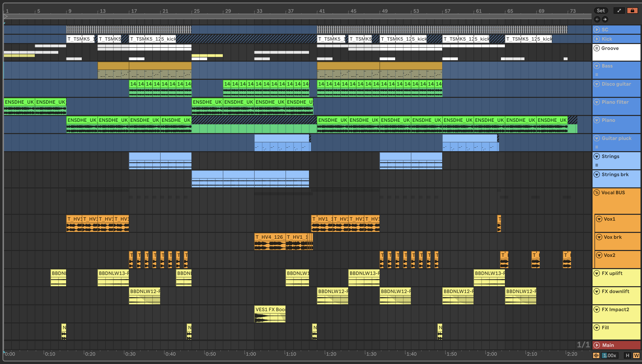Click the Strings brk track name
Viewport: 642px width, 364px height.
(615, 174)
